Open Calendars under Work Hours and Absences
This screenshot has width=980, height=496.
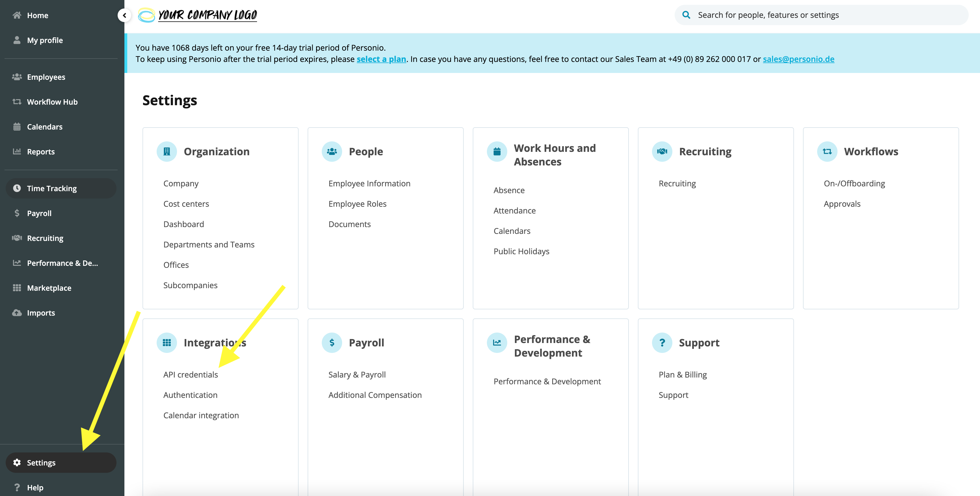(512, 231)
